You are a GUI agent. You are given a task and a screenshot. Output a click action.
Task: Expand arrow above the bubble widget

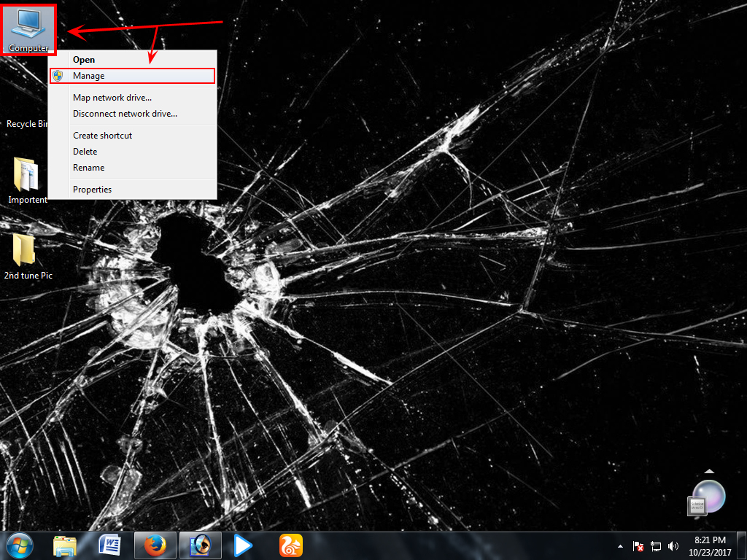(x=709, y=471)
